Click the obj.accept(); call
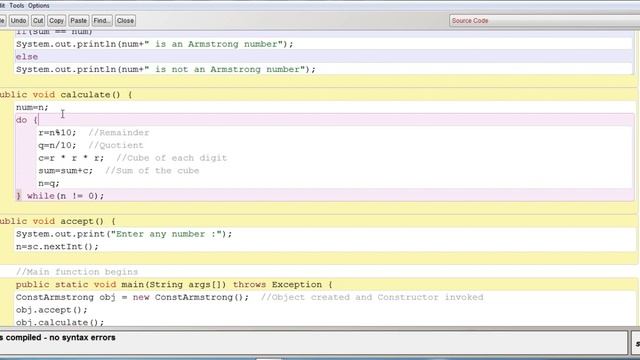The height and width of the screenshot is (360, 640). [x=52, y=310]
